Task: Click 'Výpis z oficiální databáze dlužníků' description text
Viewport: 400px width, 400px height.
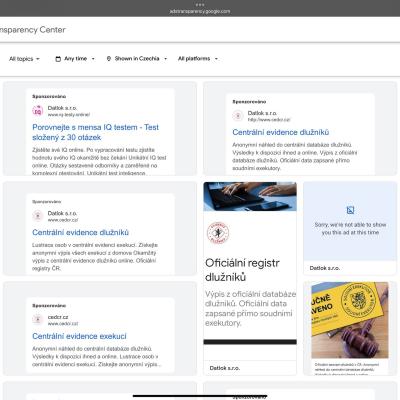Action: point(250,309)
